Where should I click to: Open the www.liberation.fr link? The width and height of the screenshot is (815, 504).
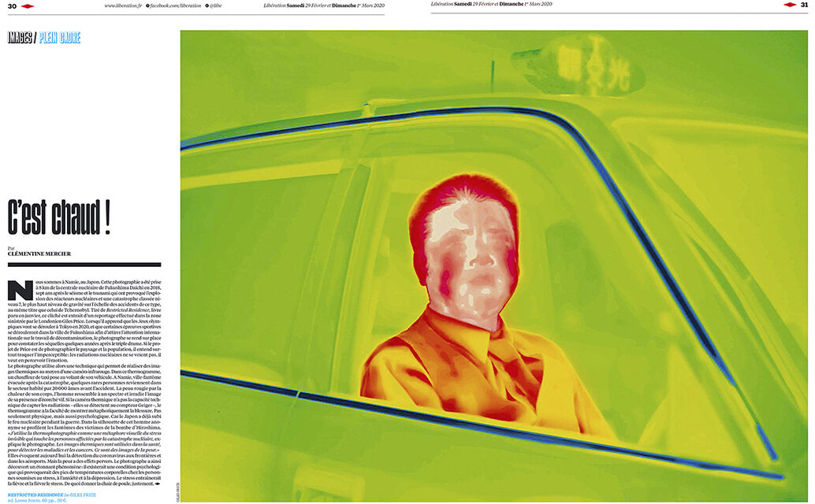pos(123,6)
